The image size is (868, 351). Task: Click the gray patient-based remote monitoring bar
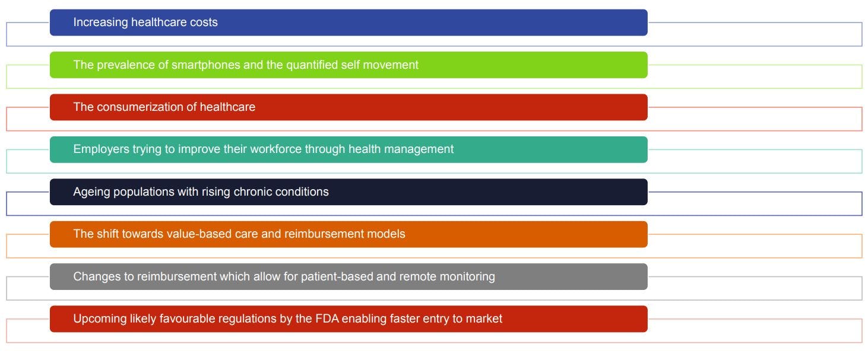tap(349, 277)
